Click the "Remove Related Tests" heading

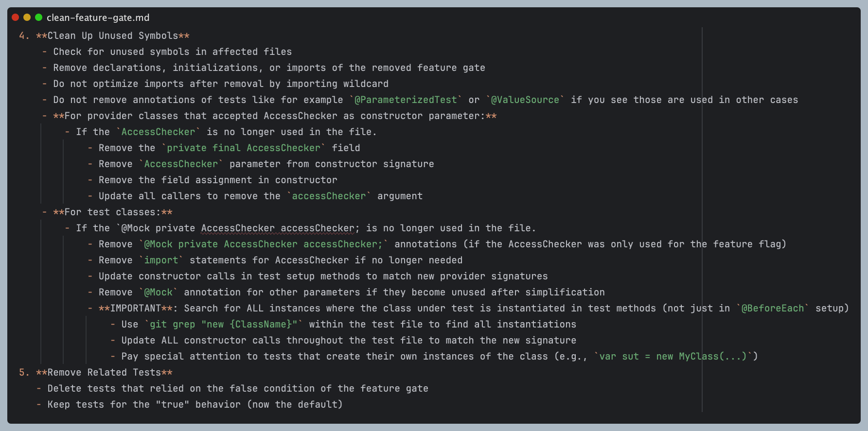coord(104,373)
